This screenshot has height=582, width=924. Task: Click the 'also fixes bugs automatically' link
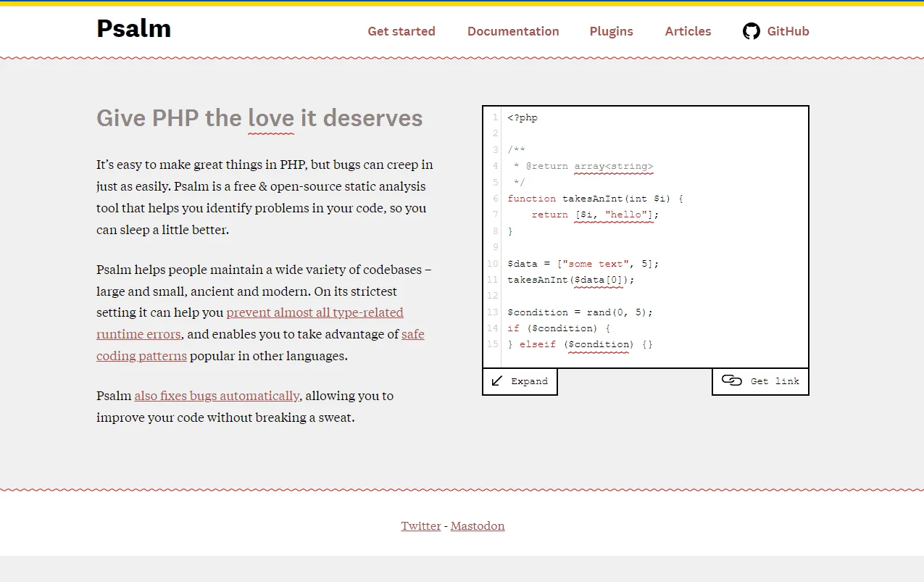(x=216, y=396)
